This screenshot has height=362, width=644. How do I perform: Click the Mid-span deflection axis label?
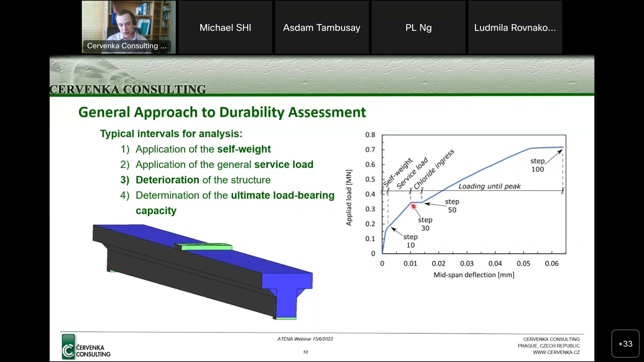[x=474, y=275]
